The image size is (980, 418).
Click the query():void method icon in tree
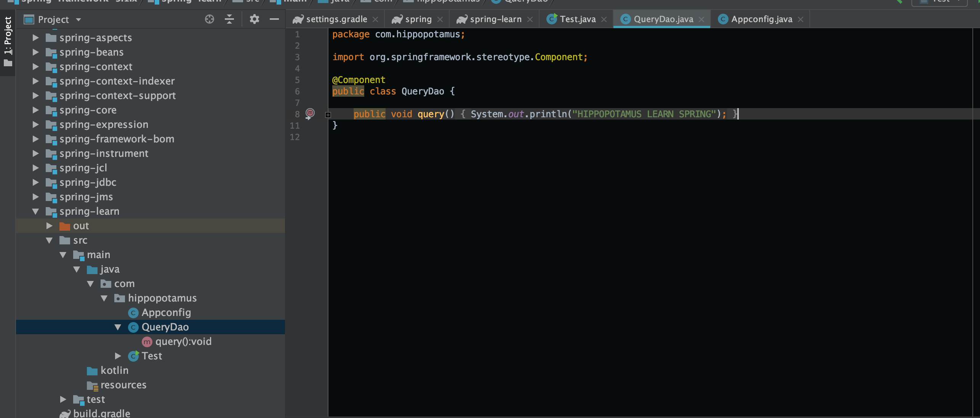pyautogui.click(x=147, y=342)
